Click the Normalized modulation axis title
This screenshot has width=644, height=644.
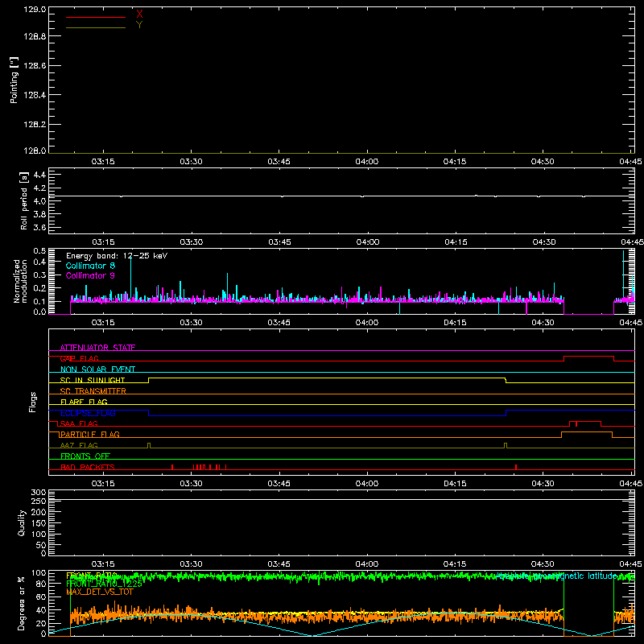coord(21,281)
